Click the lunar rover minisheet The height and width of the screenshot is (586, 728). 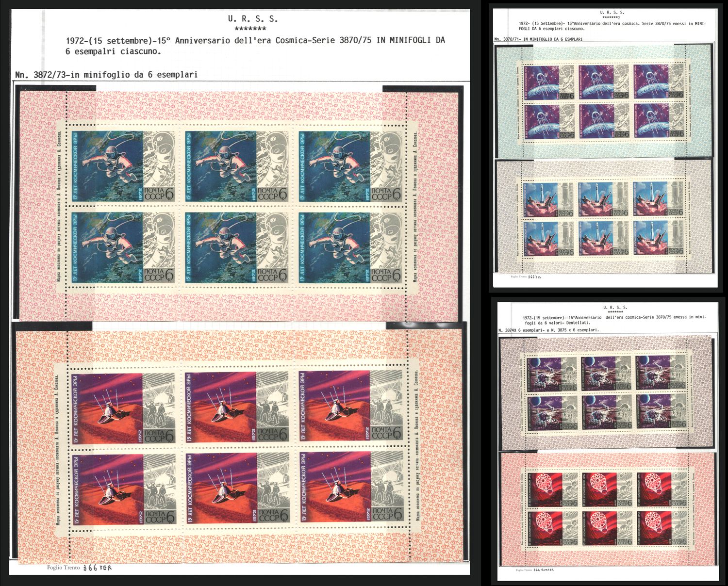tap(607, 394)
